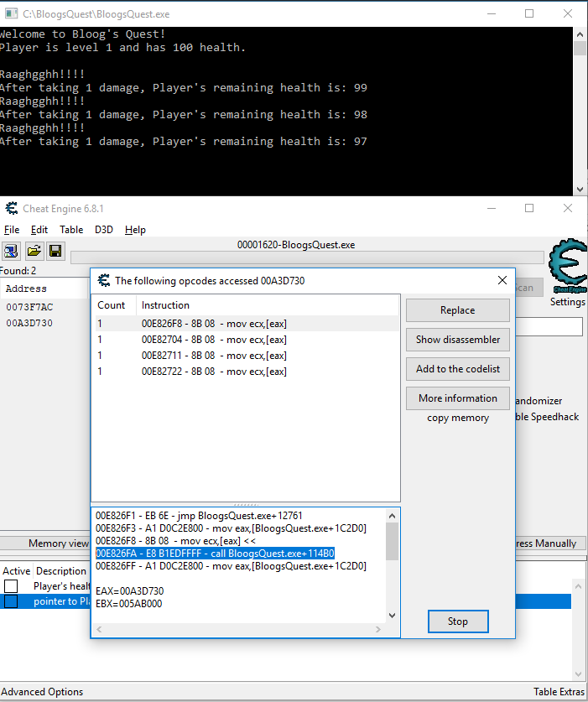Click the EBX=005AB000 register line
Image resolution: width=588 pixels, height=702 pixels.
pos(128,604)
